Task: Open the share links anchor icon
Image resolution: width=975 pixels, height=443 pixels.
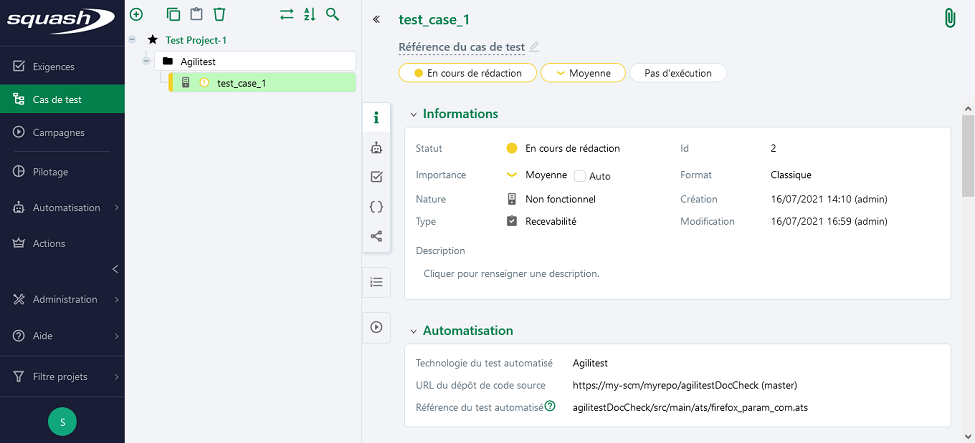Action: (376, 236)
